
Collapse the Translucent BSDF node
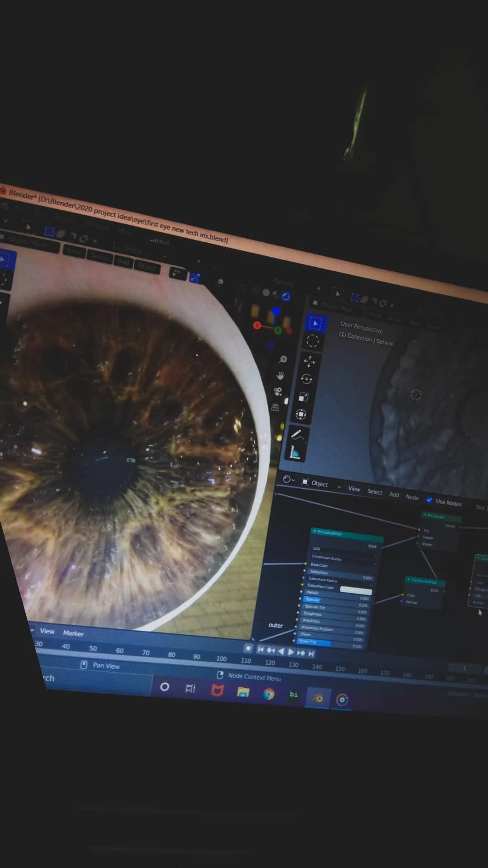pyautogui.click(x=408, y=580)
